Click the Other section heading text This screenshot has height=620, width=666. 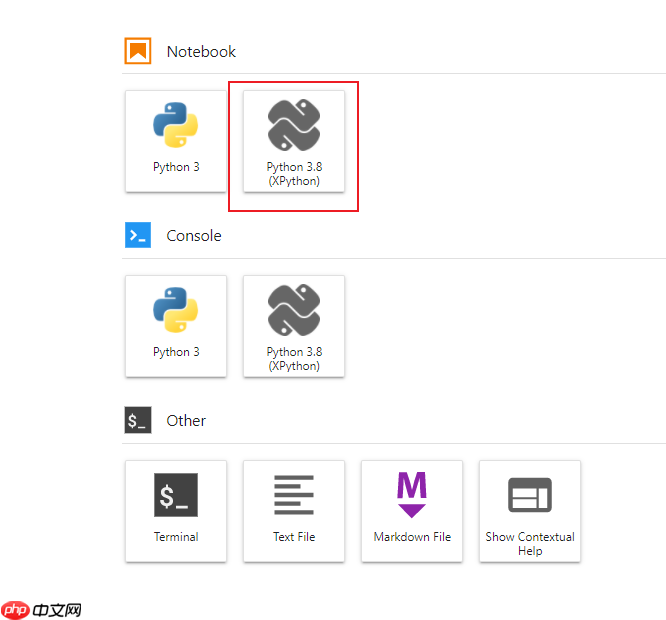(x=186, y=421)
